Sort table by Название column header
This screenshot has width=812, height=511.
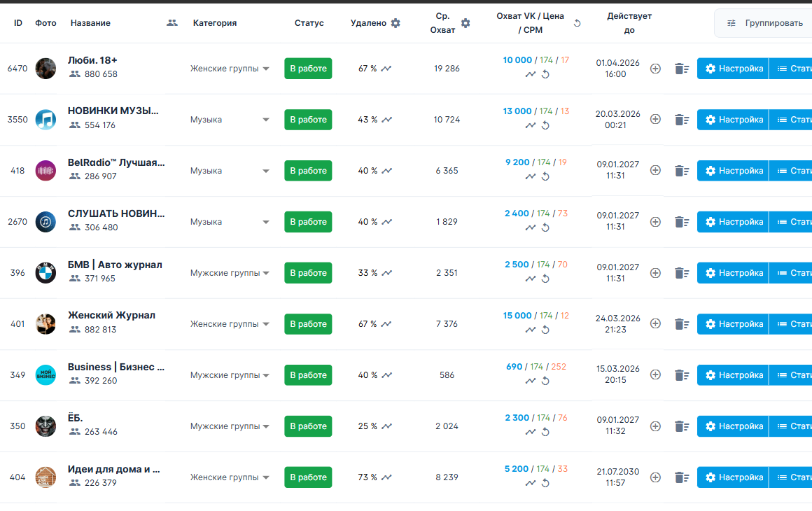[90, 23]
